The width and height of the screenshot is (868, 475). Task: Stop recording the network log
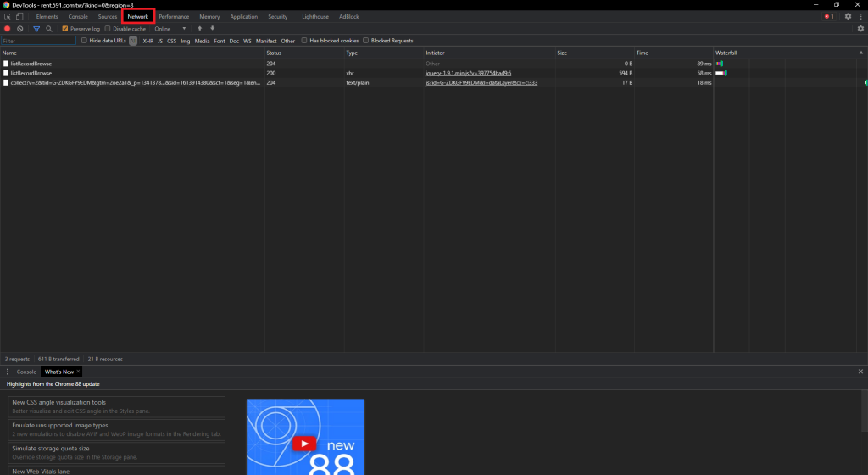[x=7, y=29]
